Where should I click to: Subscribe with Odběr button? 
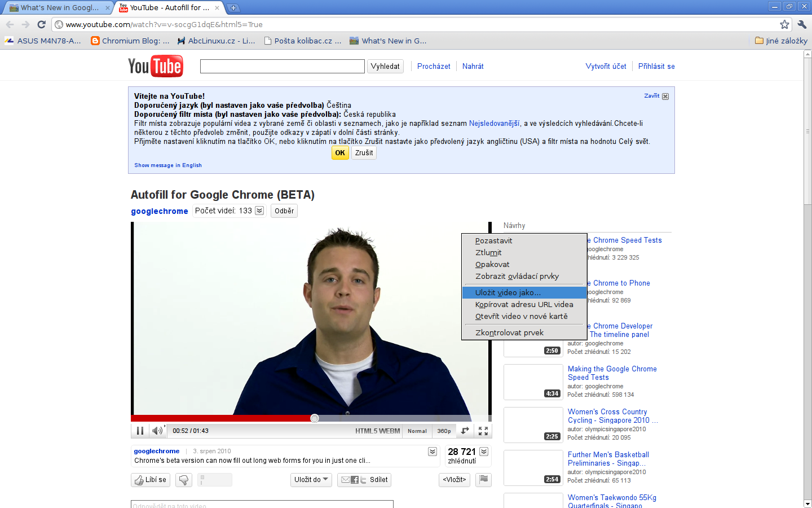click(284, 211)
